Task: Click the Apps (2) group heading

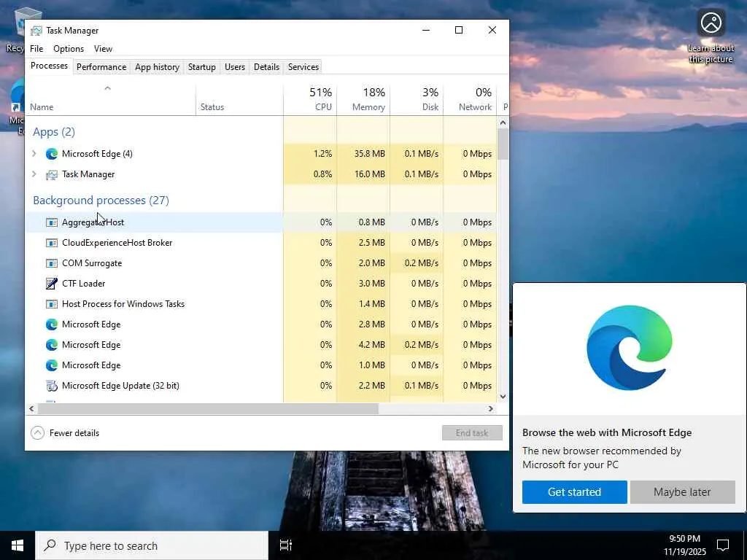Action: (x=54, y=132)
